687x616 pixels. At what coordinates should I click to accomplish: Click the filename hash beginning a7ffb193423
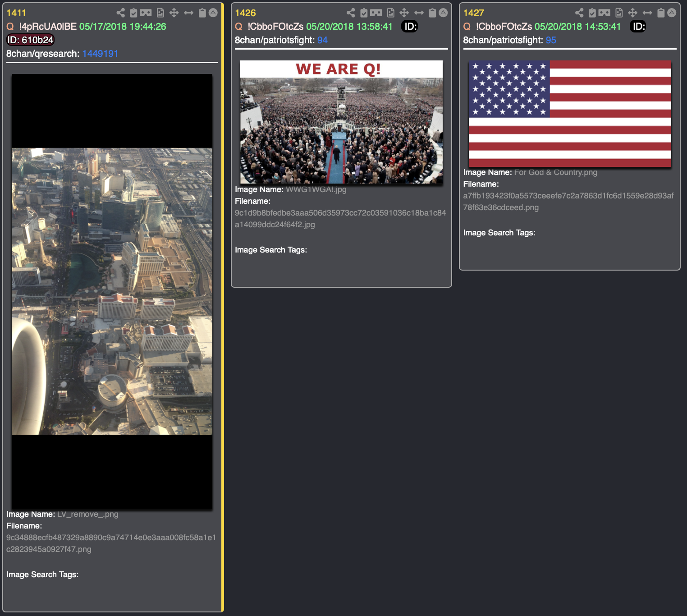[568, 202]
